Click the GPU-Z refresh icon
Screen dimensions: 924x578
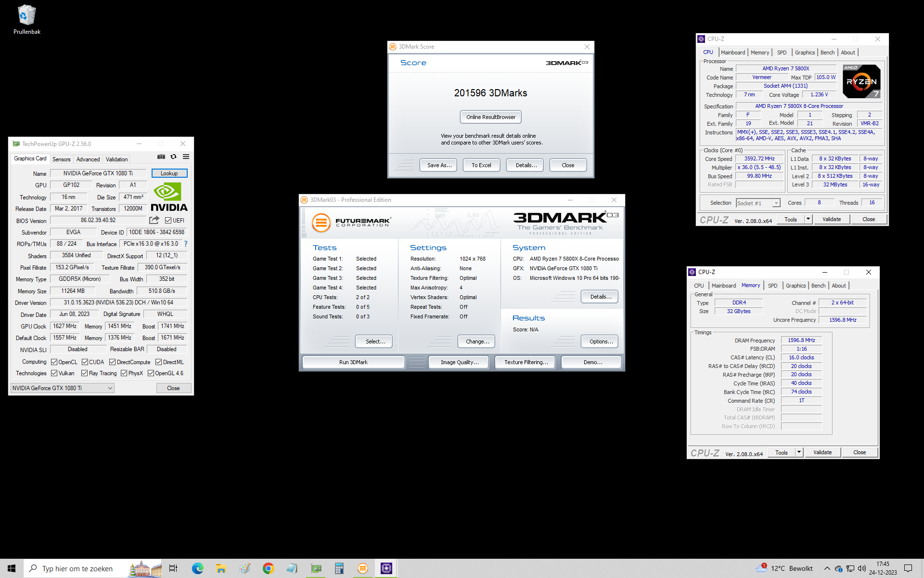point(173,157)
